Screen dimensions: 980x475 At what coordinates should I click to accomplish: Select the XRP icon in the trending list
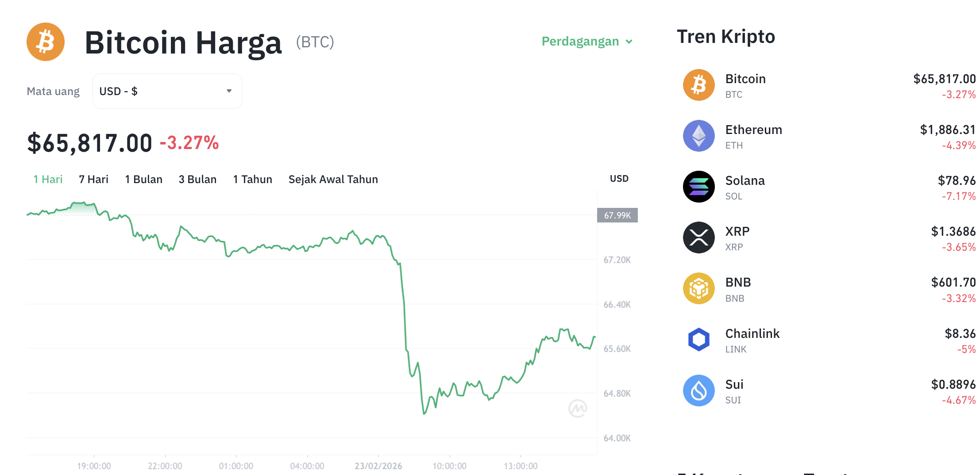pos(699,237)
